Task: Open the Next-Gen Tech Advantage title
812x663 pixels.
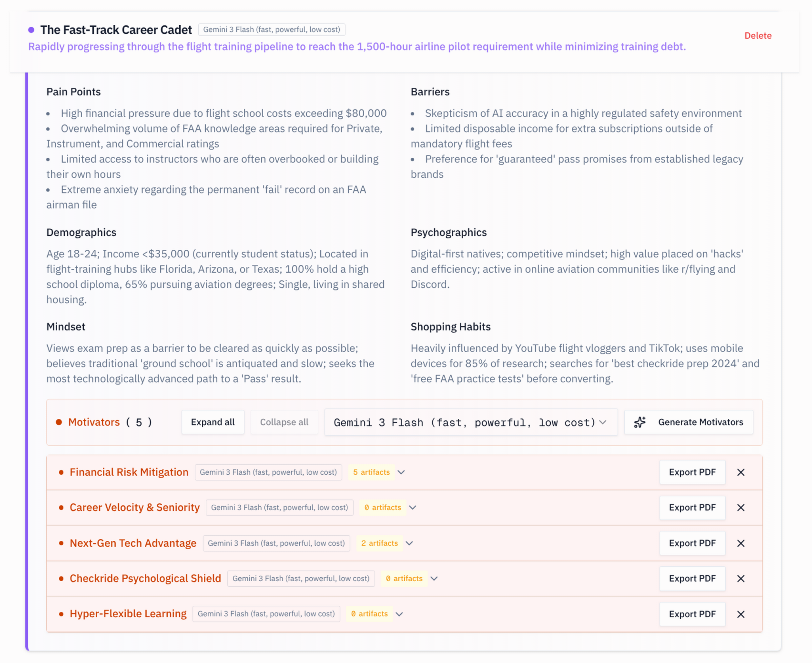Action: pyautogui.click(x=133, y=543)
